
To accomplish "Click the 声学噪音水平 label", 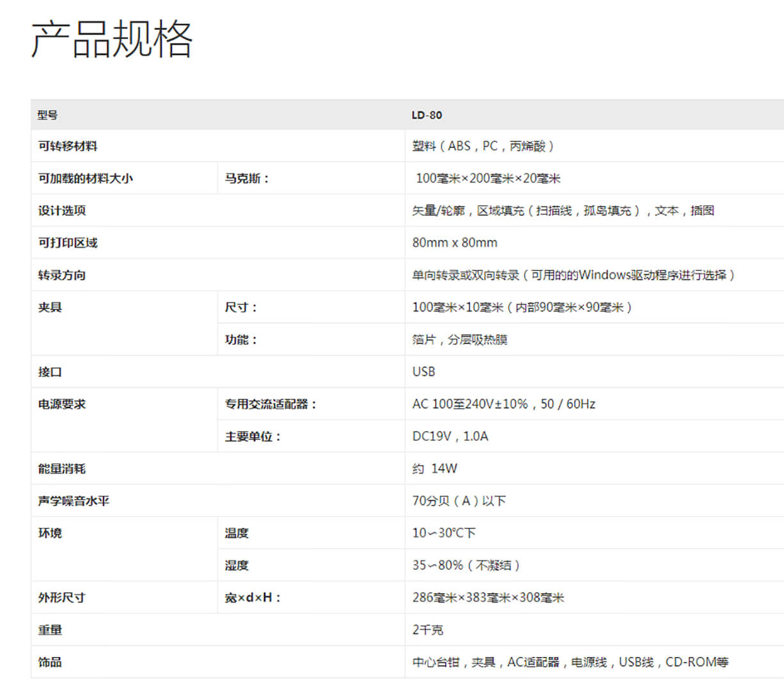I will [x=74, y=501].
